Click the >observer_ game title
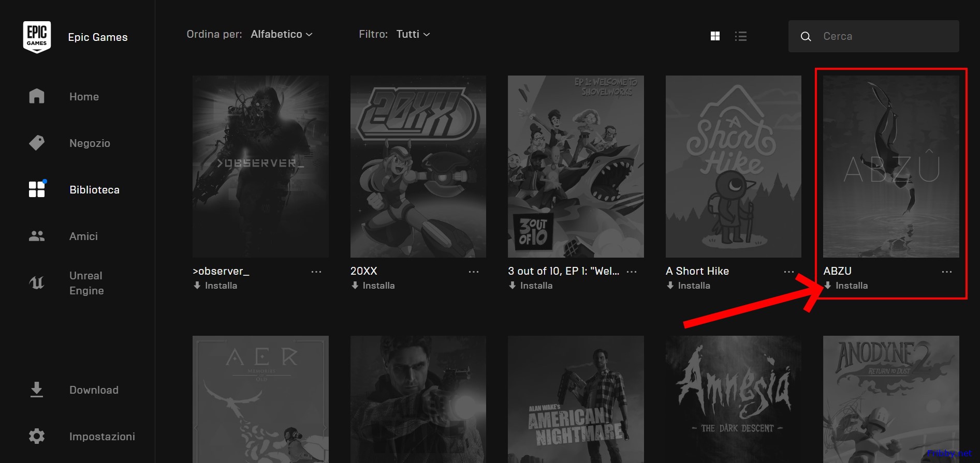The width and height of the screenshot is (980, 463). point(221,271)
